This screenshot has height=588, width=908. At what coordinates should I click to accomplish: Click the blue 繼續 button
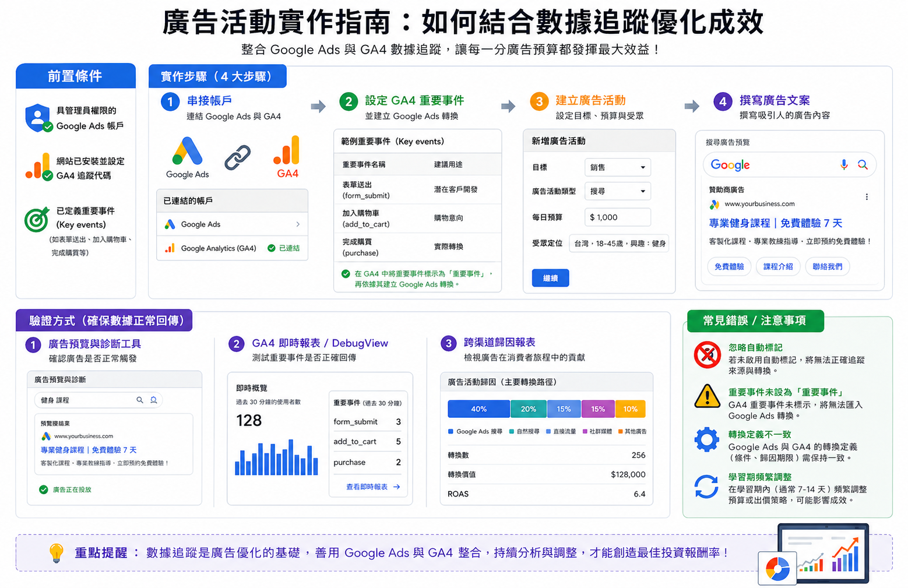pyautogui.click(x=550, y=278)
